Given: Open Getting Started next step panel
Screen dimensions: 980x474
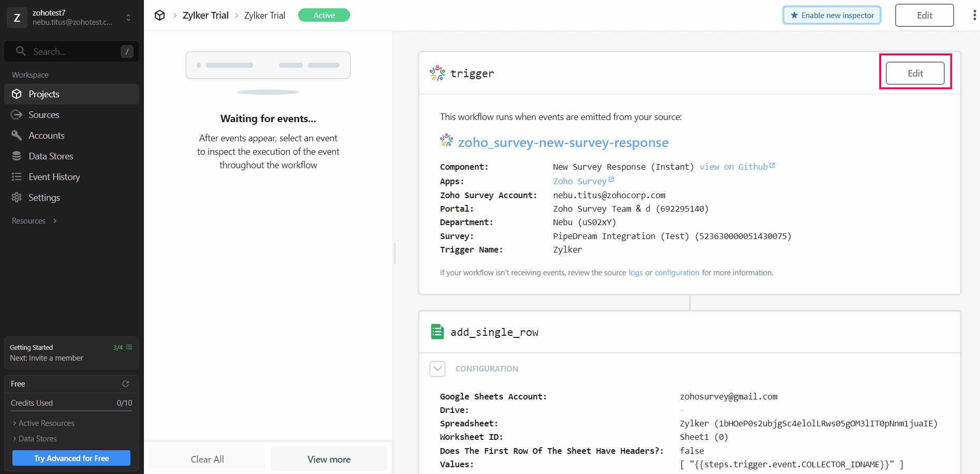Looking at the screenshot, I should coord(71,353).
